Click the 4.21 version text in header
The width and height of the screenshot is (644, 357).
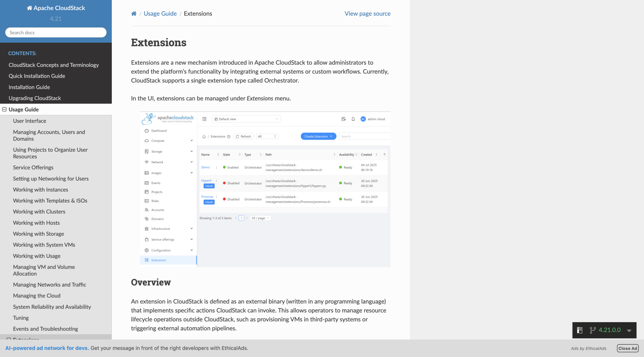pos(56,19)
